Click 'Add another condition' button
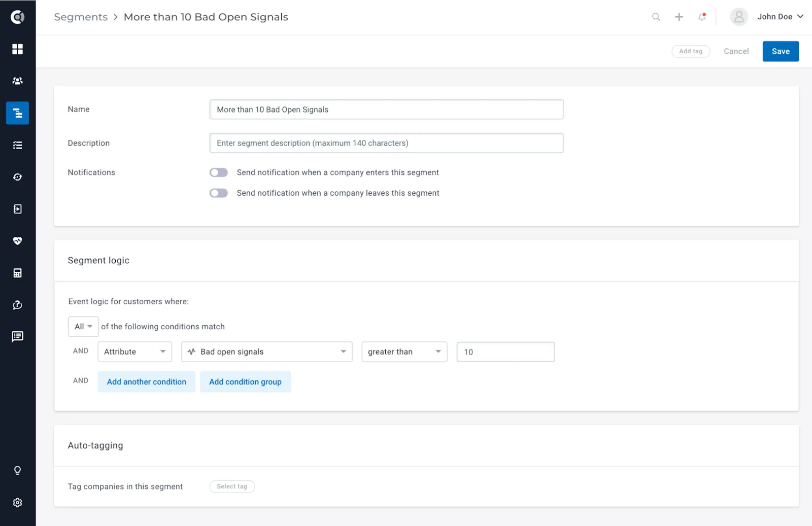812x526 pixels. (146, 381)
